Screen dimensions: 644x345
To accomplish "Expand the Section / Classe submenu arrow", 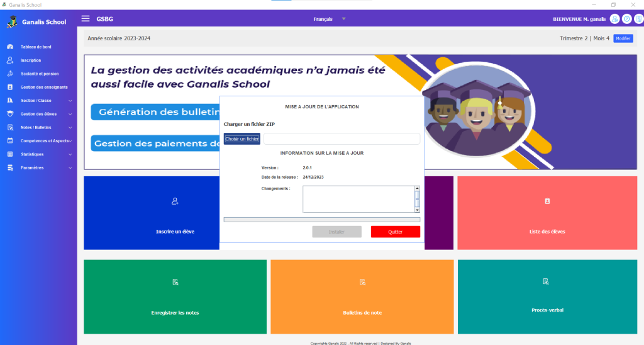I will tap(70, 101).
